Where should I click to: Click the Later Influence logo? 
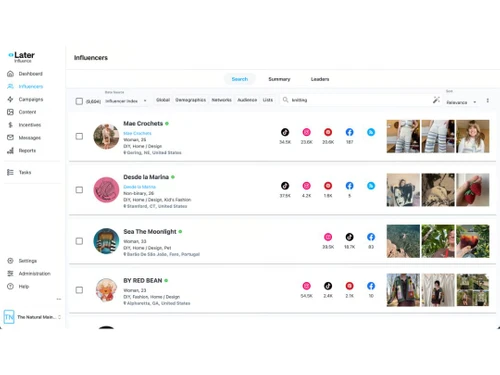click(21, 57)
